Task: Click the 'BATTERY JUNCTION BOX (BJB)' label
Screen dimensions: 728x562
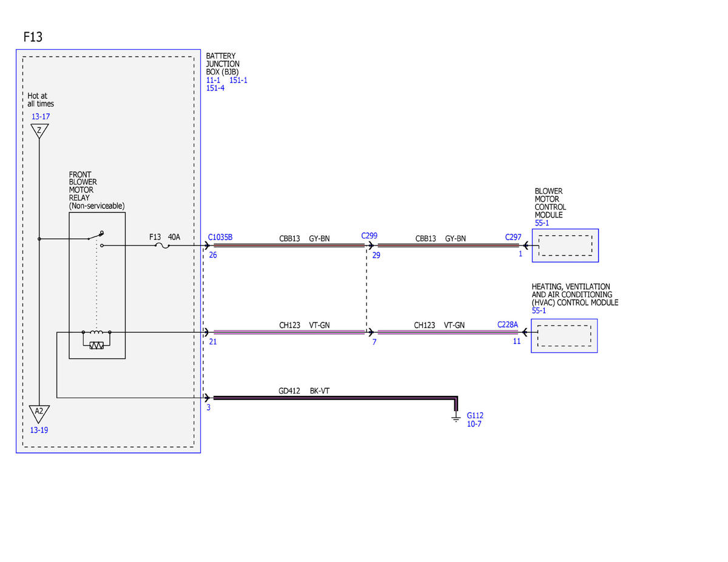Action: tap(223, 64)
